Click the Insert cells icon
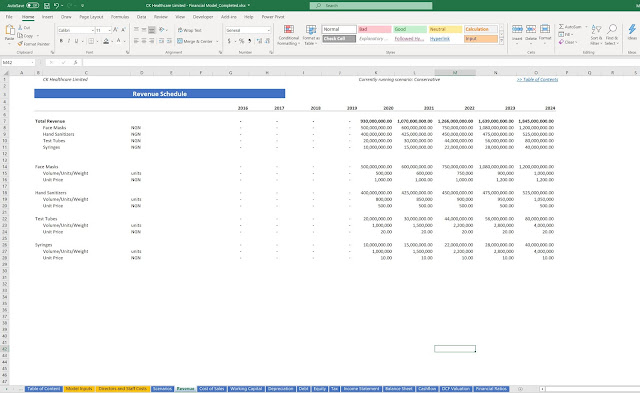640x393 pixels. click(517, 29)
